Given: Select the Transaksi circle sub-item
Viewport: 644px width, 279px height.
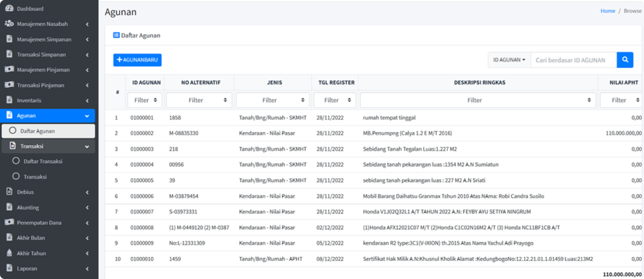Looking at the screenshot, I should [16, 177].
